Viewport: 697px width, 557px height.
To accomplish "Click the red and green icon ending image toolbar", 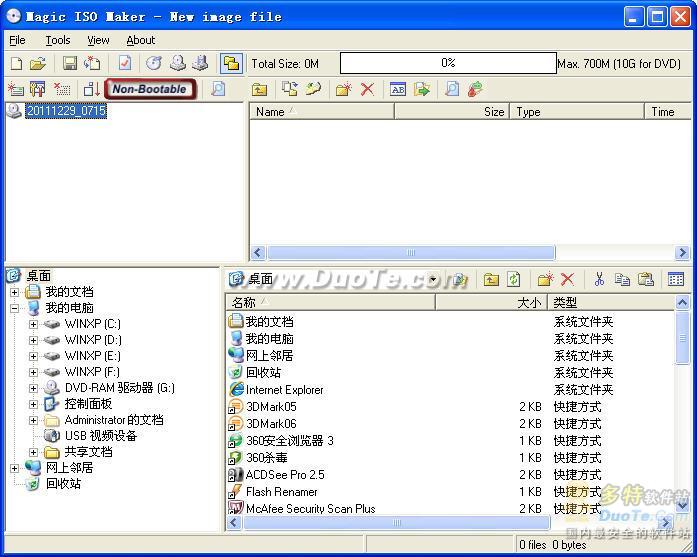I will [475, 89].
